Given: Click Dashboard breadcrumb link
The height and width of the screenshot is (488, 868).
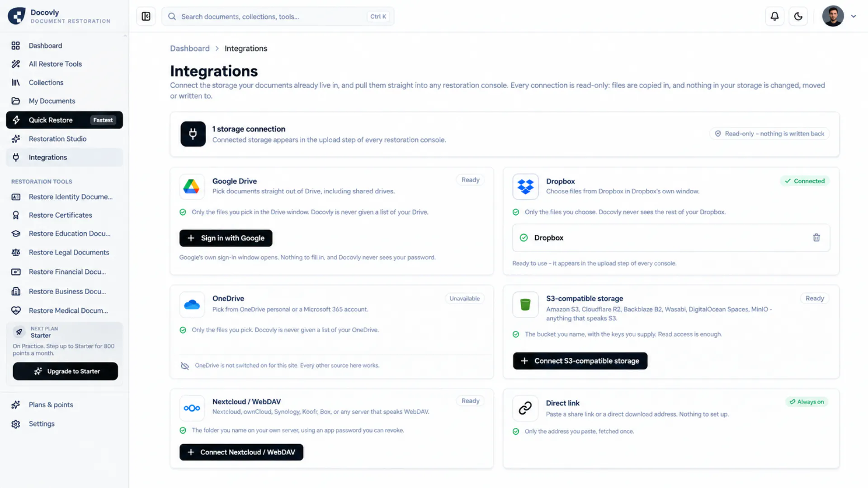Looking at the screenshot, I should click(x=190, y=49).
